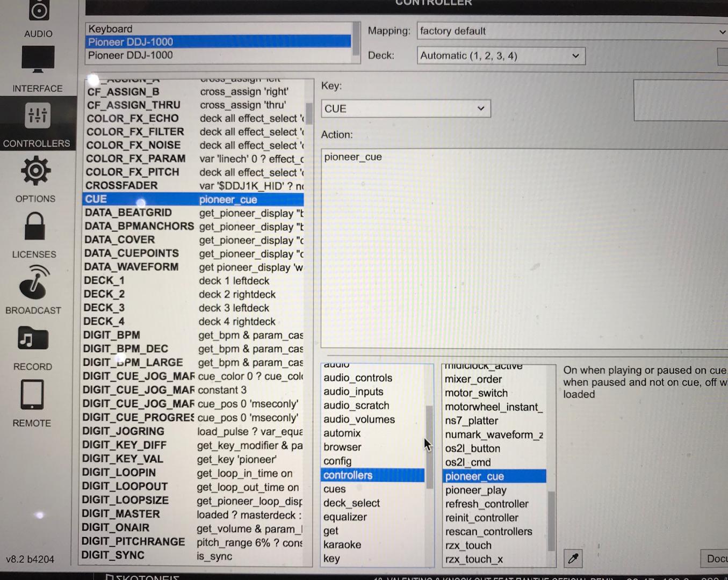The image size is (728, 580).
Task: Open the Options gear icon
Action: pyautogui.click(x=35, y=171)
